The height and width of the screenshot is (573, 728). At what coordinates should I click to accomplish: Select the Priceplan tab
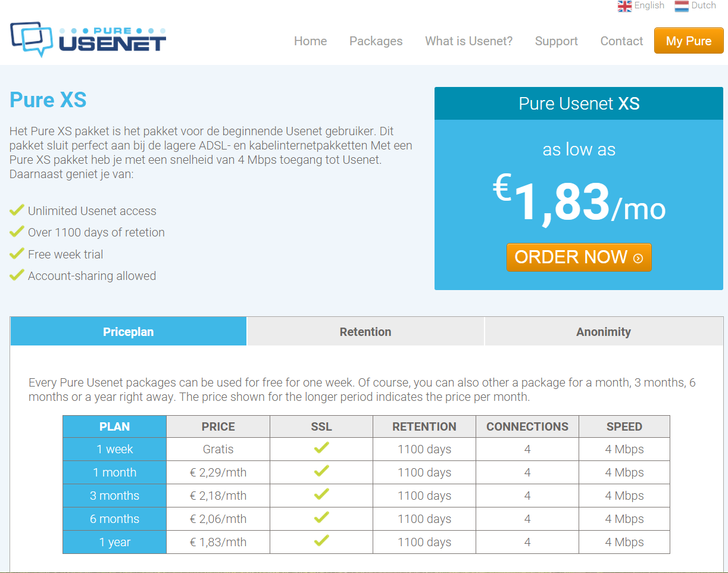pyautogui.click(x=129, y=332)
